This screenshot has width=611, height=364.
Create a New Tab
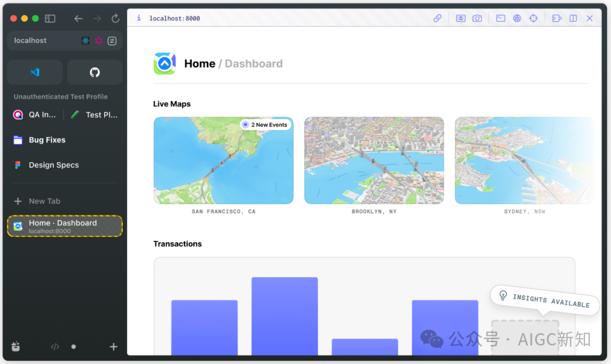37,201
